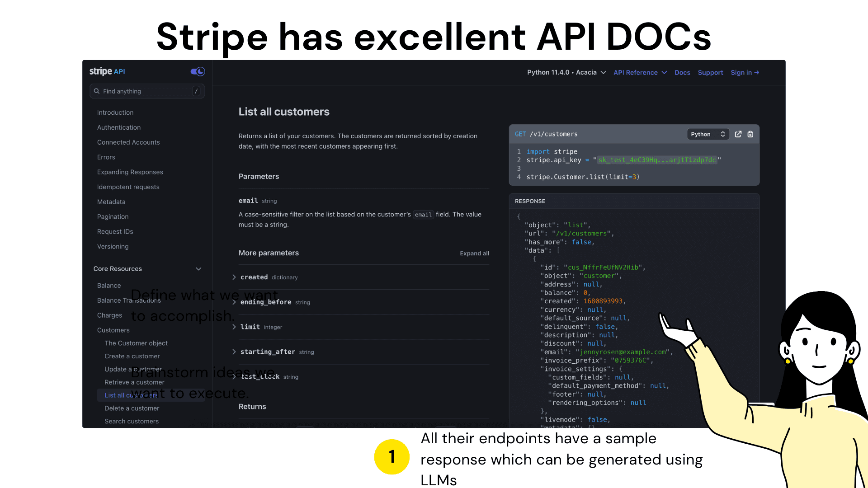Image resolution: width=868 pixels, height=488 pixels.
Task: Open the Errors sidebar entry
Action: [106, 157]
